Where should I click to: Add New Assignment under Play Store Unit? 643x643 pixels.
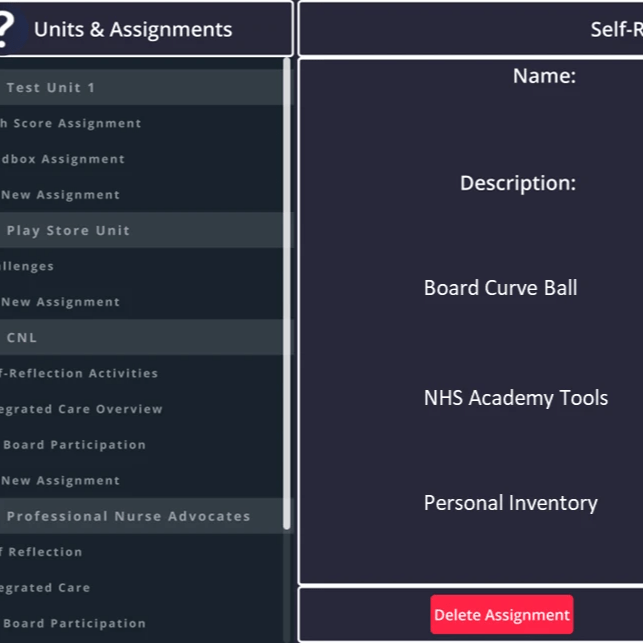pyautogui.click(x=60, y=302)
